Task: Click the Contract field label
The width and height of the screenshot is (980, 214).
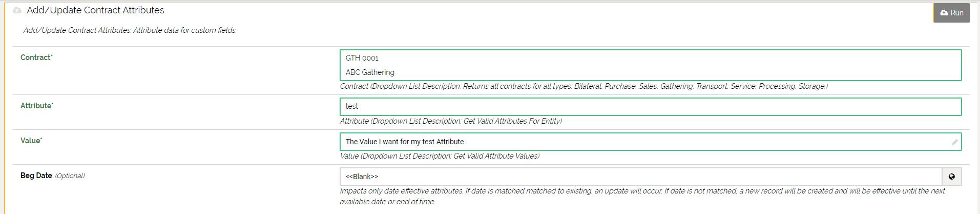Action: [36, 57]
